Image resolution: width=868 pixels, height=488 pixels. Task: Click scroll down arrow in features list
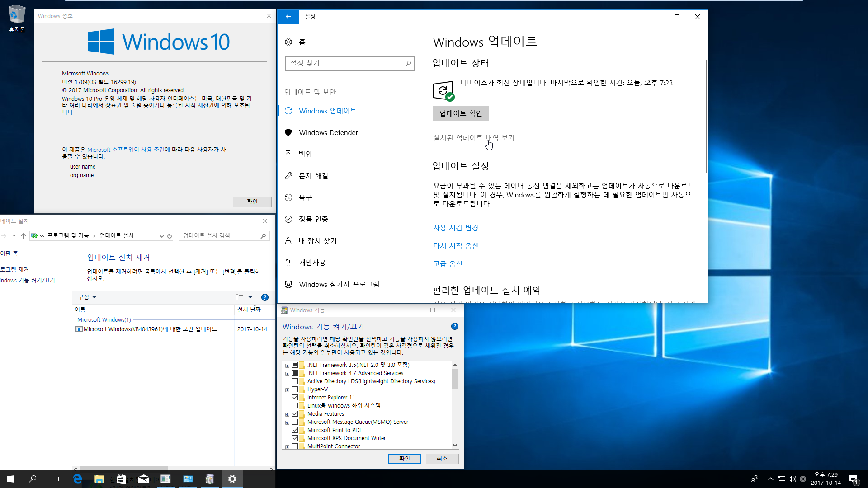[455, 445]
